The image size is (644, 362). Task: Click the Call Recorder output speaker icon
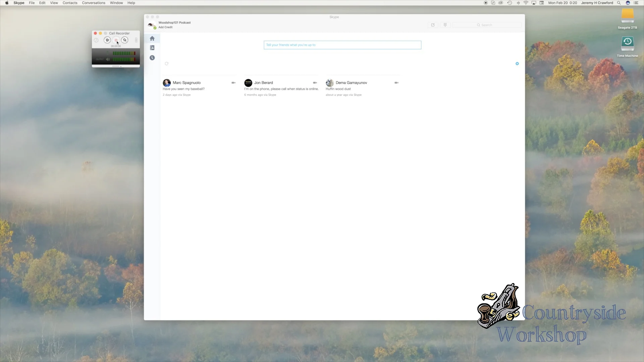tap(108, 59)
